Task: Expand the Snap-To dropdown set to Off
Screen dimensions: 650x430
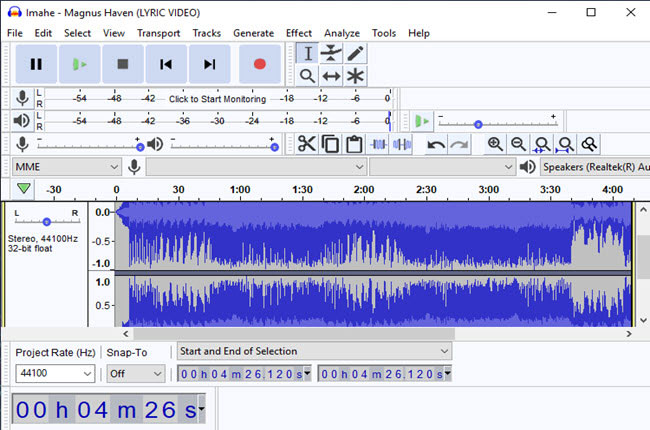Action: [x=135, y=373]
